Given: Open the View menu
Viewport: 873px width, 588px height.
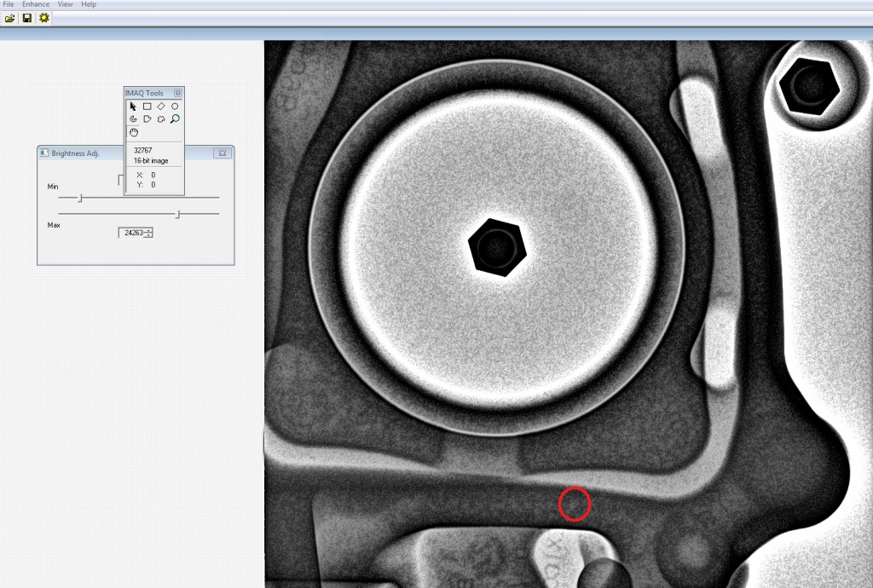Looking at the screenshot, I should 65,4.
